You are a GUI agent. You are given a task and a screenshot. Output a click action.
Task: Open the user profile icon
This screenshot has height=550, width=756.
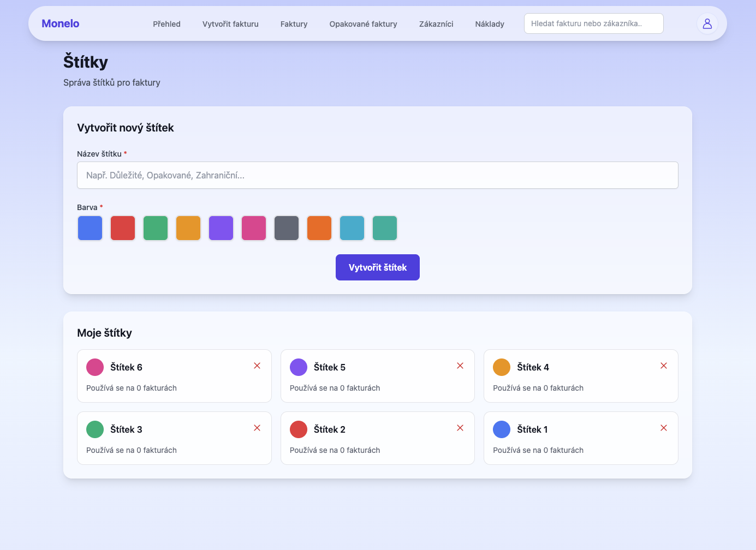coord(707,23)
